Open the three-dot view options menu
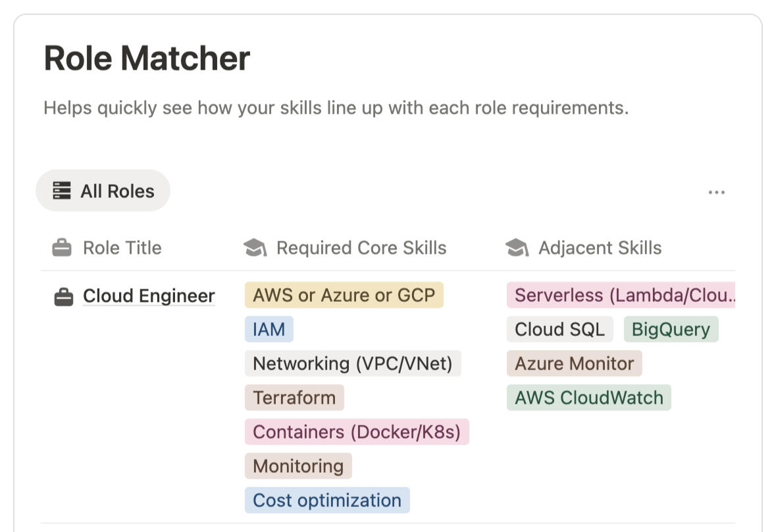The width and height of the screenshot is (776, 532). click(x=716, y=193)
